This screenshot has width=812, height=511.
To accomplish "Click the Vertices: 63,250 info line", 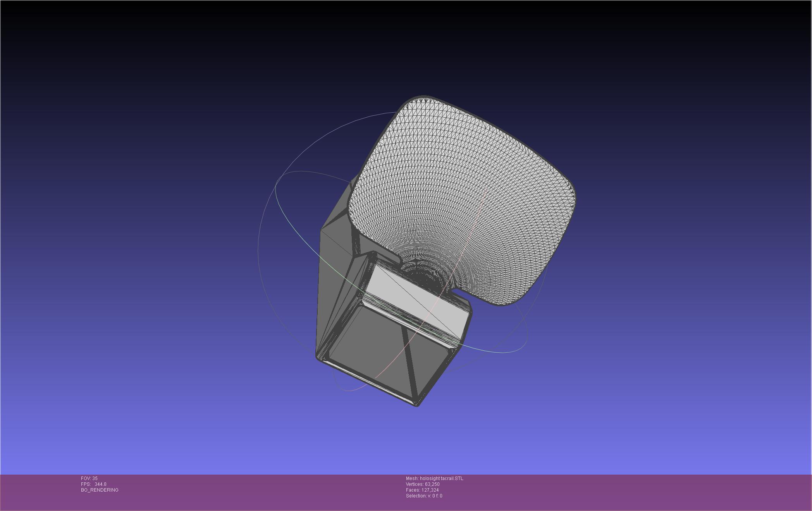I will pyautogui.click(x=422, y=484).
